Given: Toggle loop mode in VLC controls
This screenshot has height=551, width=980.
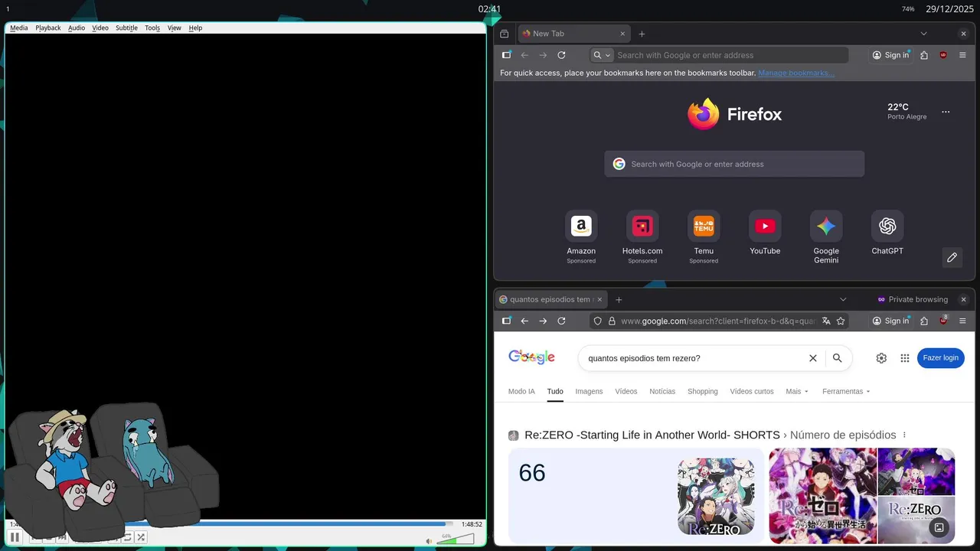Looking at the screenshot, I should point(127,537).
